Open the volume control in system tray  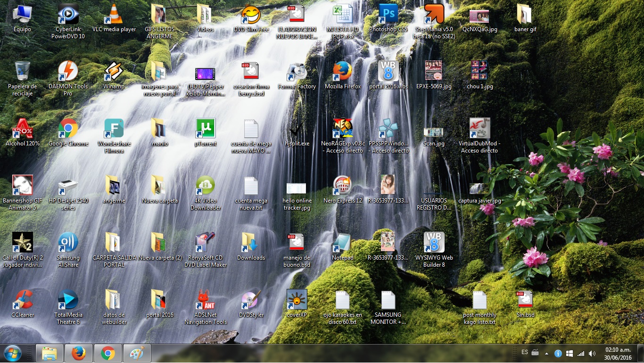coord(592,353)
